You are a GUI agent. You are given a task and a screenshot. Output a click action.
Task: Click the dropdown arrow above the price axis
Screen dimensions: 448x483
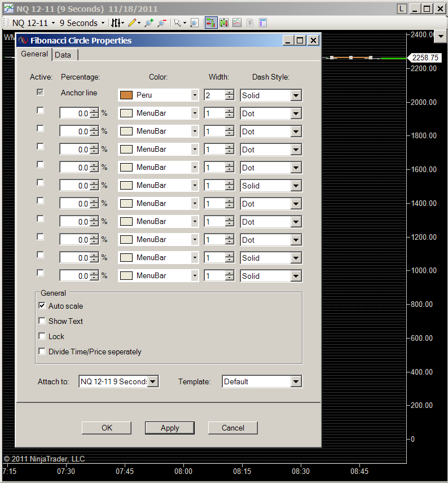[x=441, y=36]
